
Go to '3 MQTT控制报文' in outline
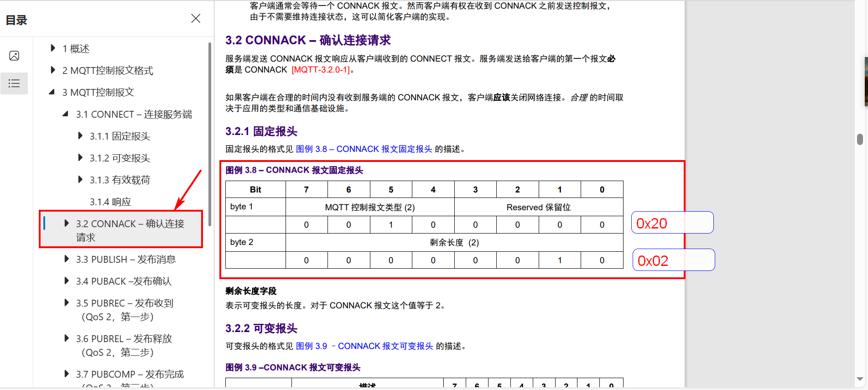(x=98, y=93)
